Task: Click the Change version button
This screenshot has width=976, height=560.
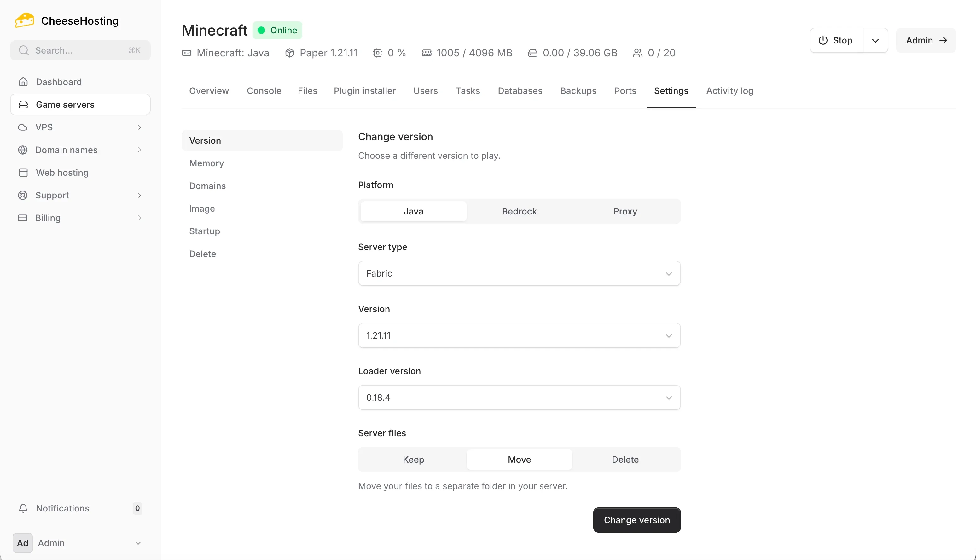Action: pos(636,520)
